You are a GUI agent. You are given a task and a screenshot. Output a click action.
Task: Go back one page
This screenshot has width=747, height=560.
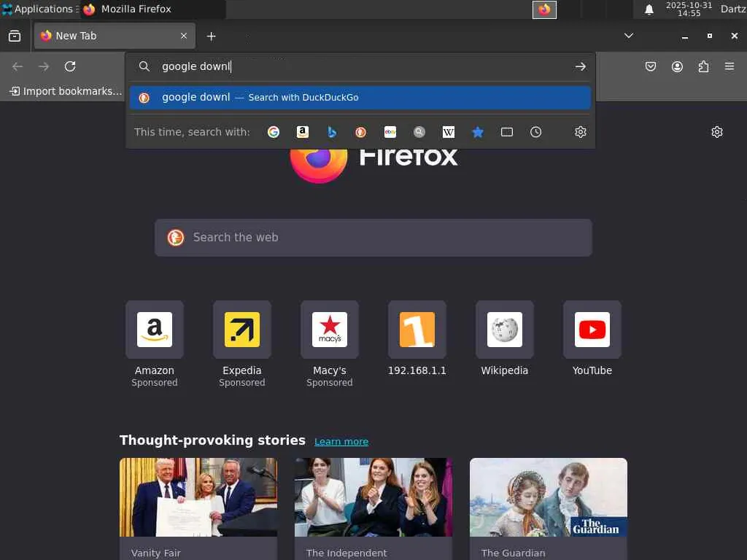click(x=18, y=66)
